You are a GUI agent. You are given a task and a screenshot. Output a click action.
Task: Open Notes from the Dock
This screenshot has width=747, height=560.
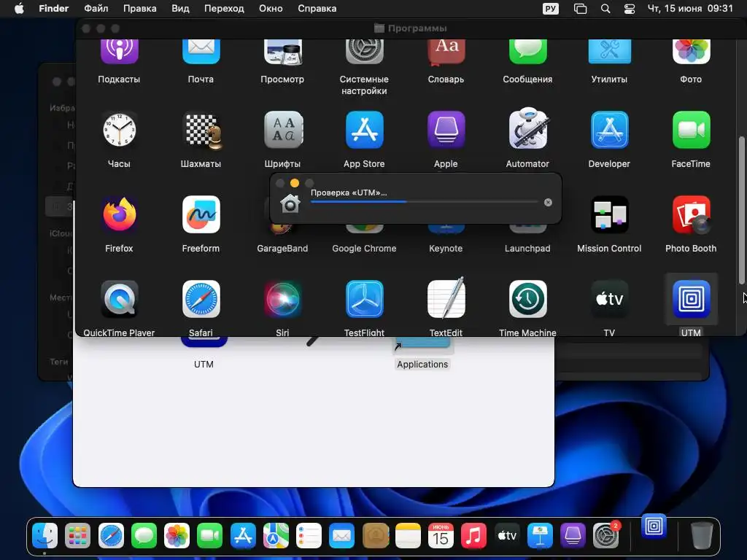pyautogui.click(x=408, y=536)
